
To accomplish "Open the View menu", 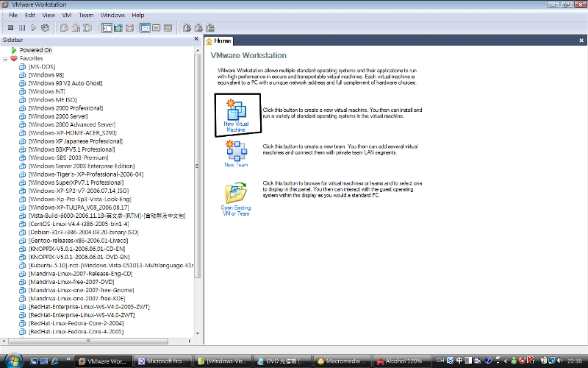I will pos(49,15).
